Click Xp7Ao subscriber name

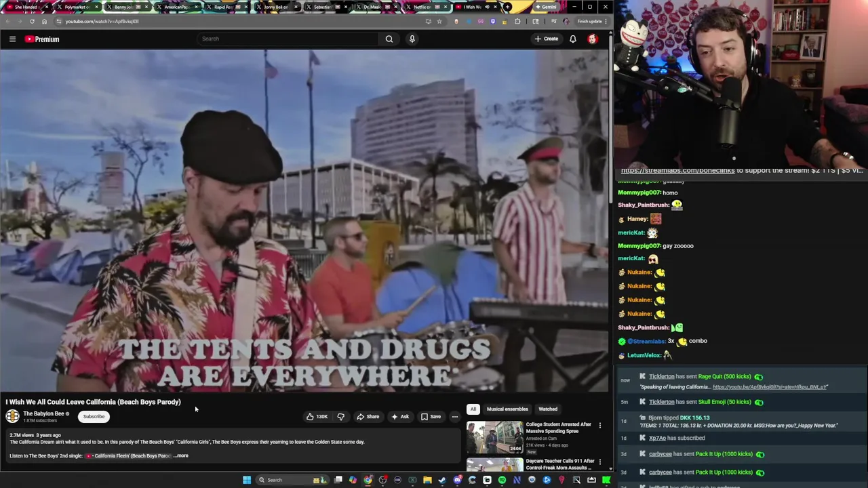(x=657, y=439)
